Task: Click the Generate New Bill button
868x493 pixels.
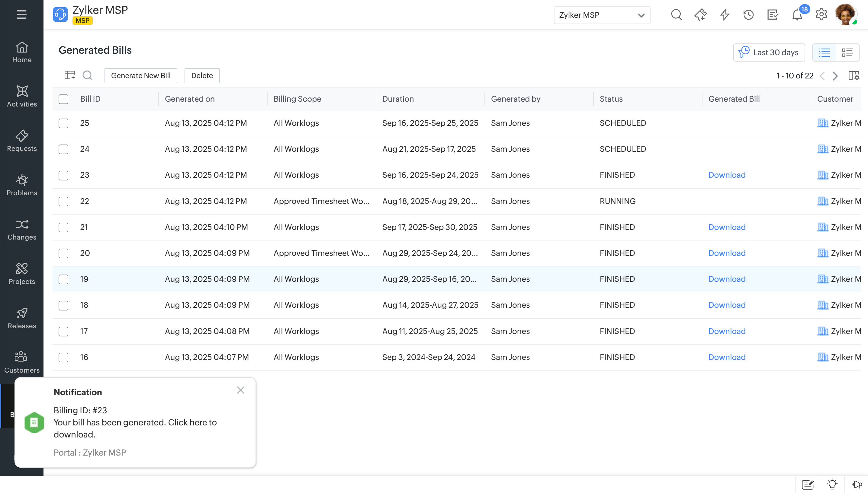Action: pos(141,75)
